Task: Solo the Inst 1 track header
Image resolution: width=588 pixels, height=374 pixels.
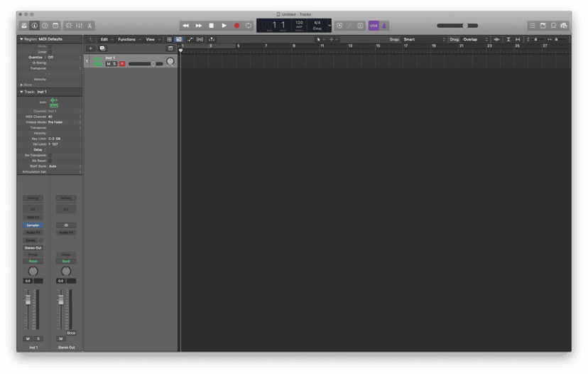Action: [x=115, y=64]
